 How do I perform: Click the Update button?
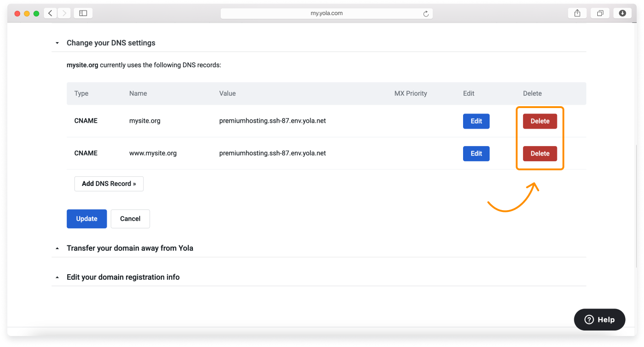tap(87, 219)
